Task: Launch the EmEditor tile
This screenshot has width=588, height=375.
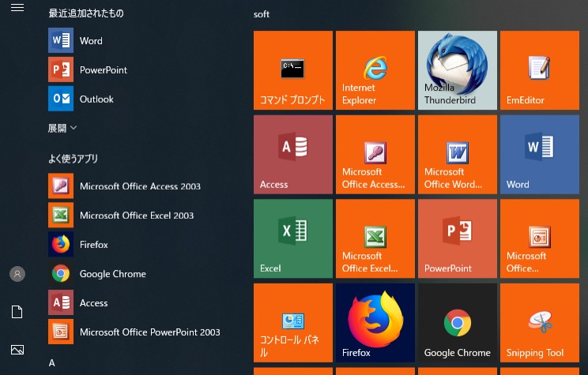Action: point(540,70)
